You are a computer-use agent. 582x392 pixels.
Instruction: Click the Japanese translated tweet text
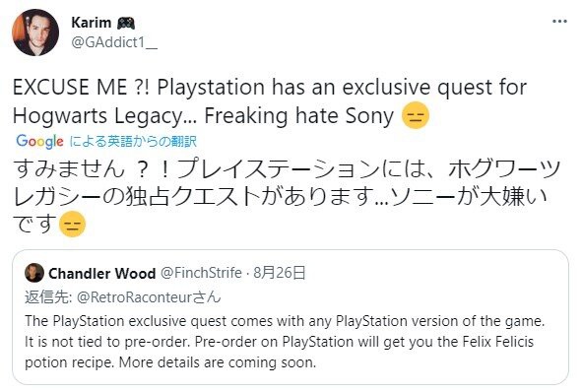click(x=286, y=197)
